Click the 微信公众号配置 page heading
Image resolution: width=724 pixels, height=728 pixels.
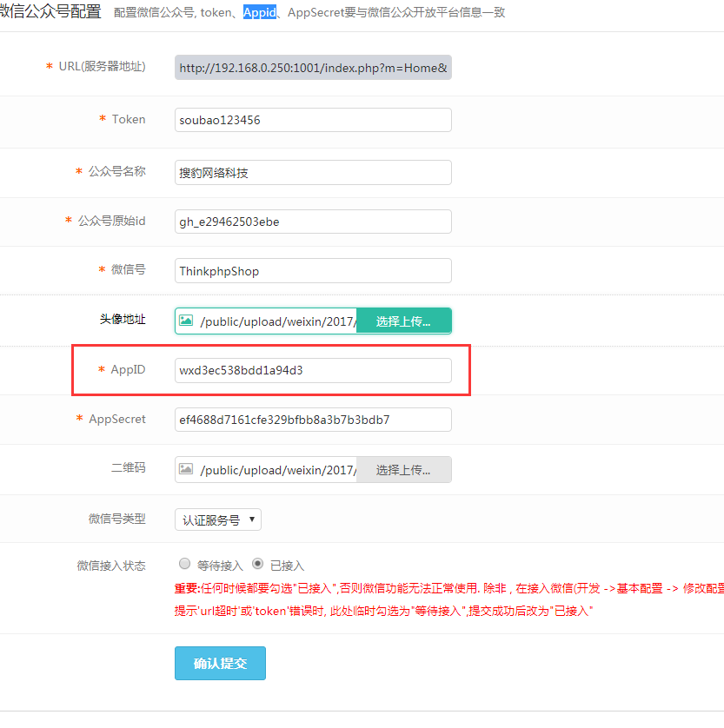pos(50,11)
